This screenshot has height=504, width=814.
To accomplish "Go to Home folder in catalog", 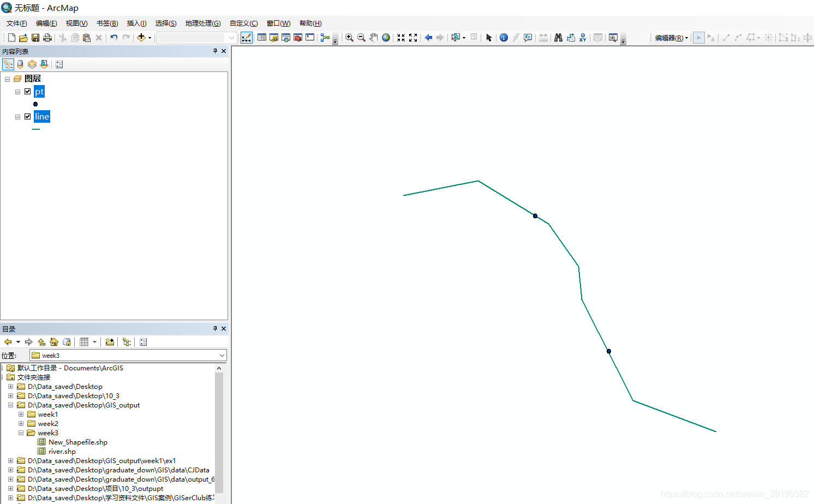I will coord(54,342).
